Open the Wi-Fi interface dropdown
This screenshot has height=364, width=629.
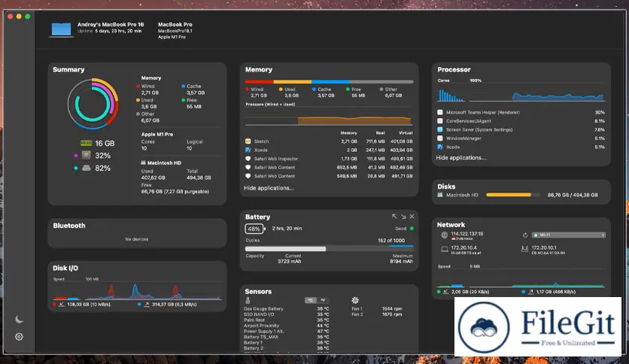click(568, 235)
